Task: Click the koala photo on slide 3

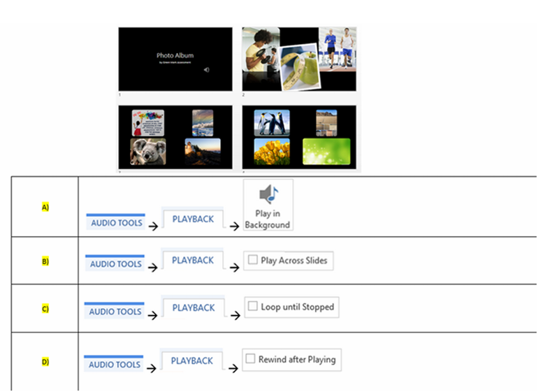Action: [x=147, y=152]
